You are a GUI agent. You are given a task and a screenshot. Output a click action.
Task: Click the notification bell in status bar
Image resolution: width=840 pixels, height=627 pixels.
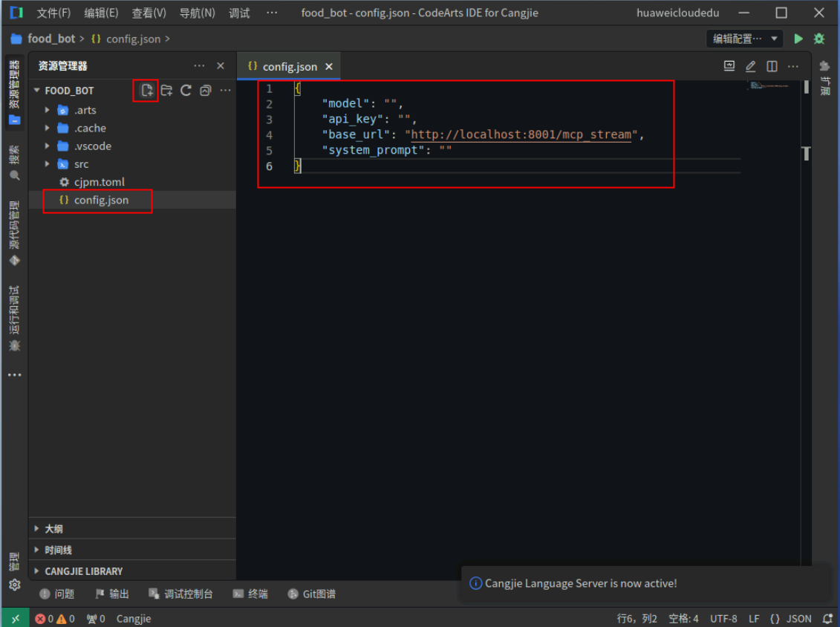827,618
